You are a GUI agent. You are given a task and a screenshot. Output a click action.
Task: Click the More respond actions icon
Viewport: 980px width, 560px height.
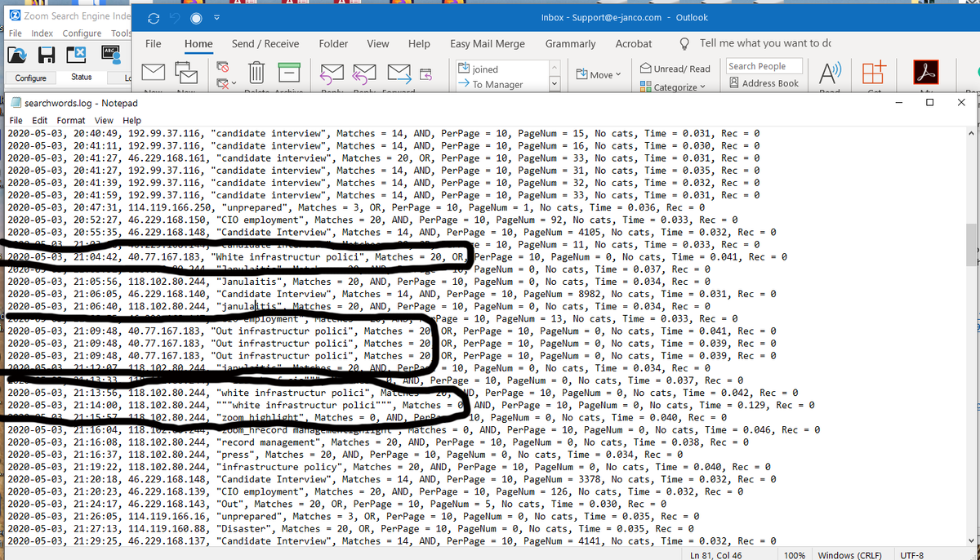point(425,75)
